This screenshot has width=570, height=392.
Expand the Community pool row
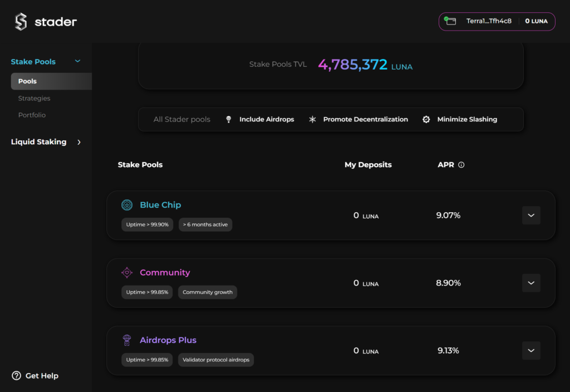click(x=531, y=283)
